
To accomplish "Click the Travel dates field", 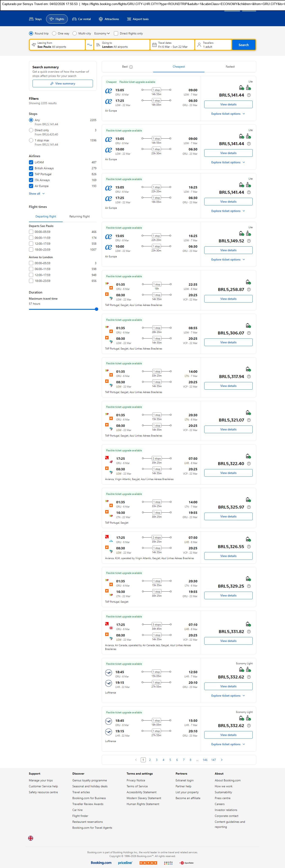I will [x=172, y=45].
